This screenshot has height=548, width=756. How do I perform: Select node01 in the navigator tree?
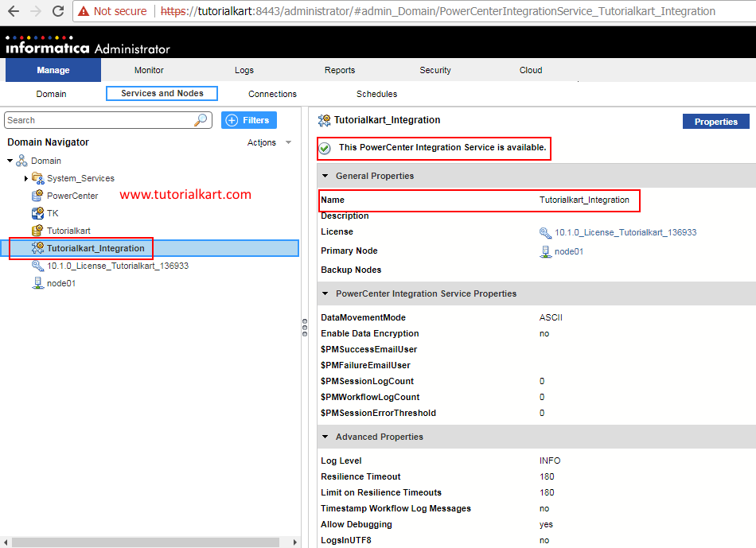[x=61, y=283]
